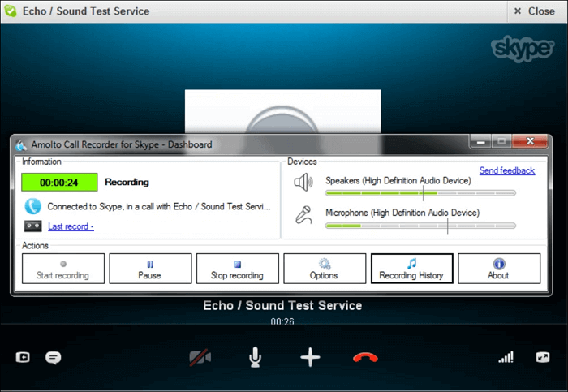Click the microphone device icon in Devices
The width and height of the screenshot is (568, 392).
303,214
